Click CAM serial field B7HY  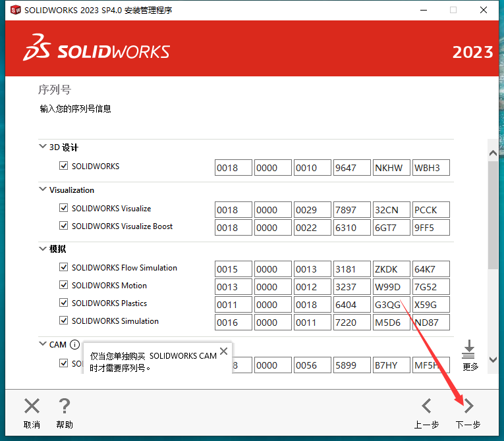click(x=391, y=365)
